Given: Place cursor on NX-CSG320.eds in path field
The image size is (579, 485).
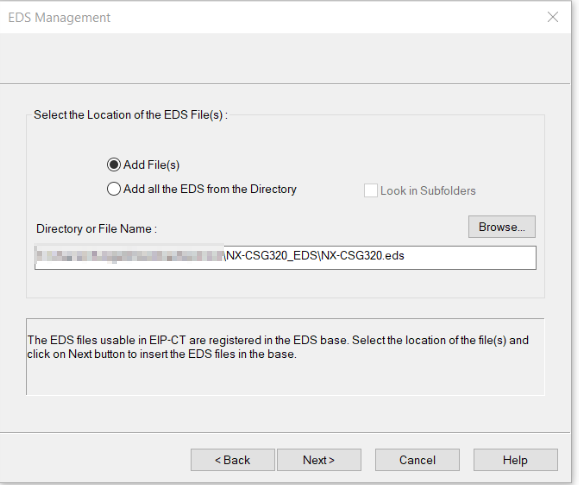Looking at the screenshot, I should [x=363, y=256].
